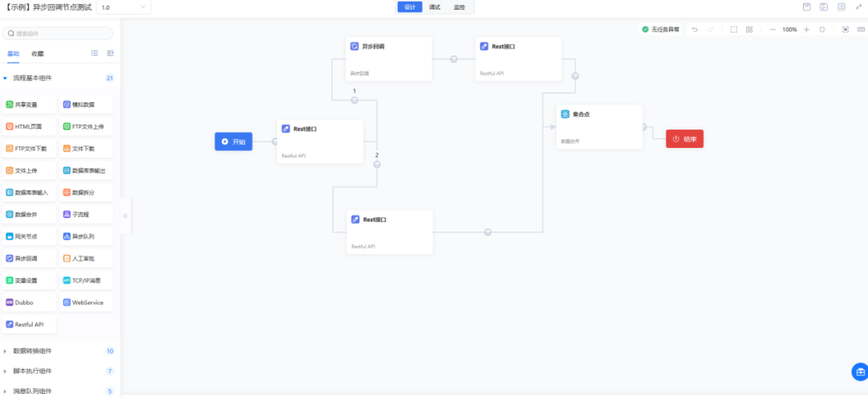
Task: Click the red 结束 end node
Action: click(684, 139)
